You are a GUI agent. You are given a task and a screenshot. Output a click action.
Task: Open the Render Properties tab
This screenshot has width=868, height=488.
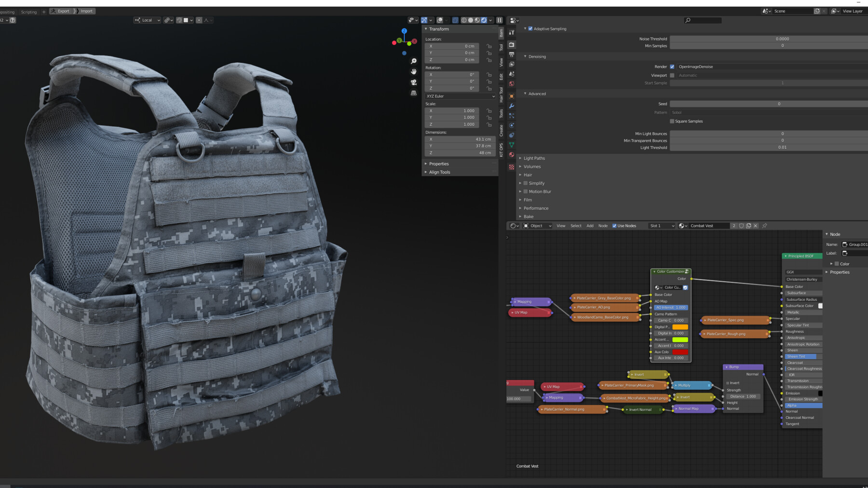(x=511, y=44)
